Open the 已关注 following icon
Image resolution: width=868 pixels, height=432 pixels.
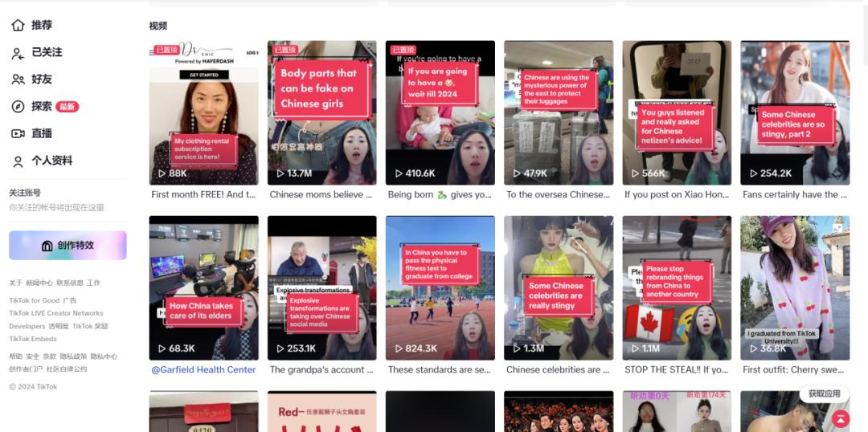18,52
